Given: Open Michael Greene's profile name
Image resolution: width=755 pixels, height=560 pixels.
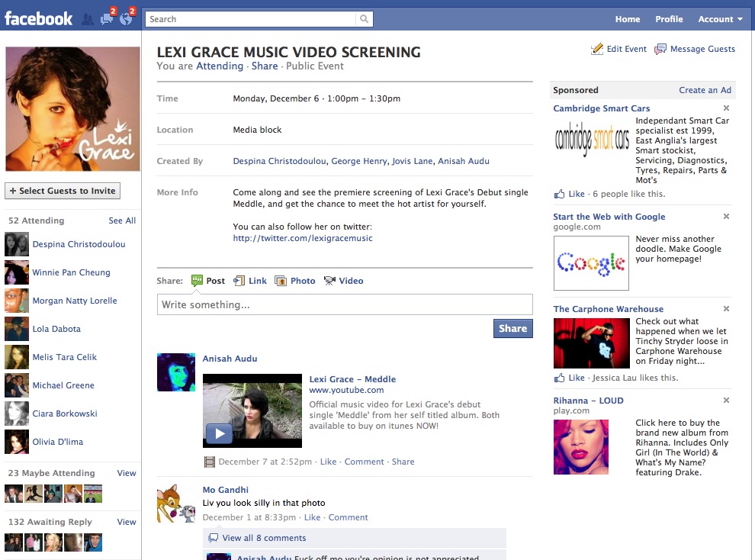Looking at the screenshot, I should [63, 386].
